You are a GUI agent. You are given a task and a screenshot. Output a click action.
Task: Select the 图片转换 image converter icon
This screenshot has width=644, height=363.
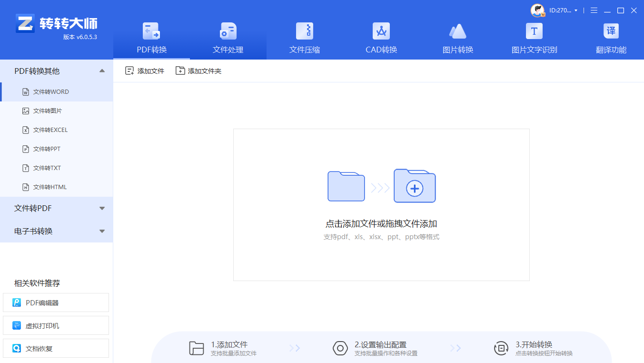[x=457, y=36]
